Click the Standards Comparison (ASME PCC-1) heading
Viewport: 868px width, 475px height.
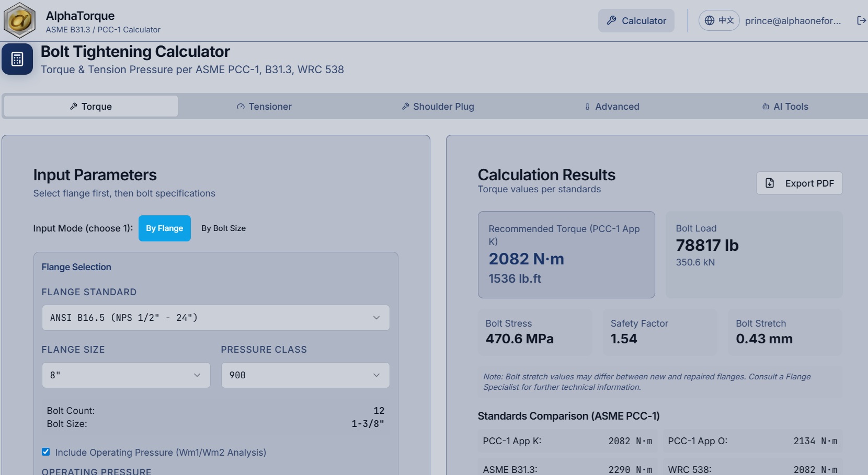tap(568, 416)
